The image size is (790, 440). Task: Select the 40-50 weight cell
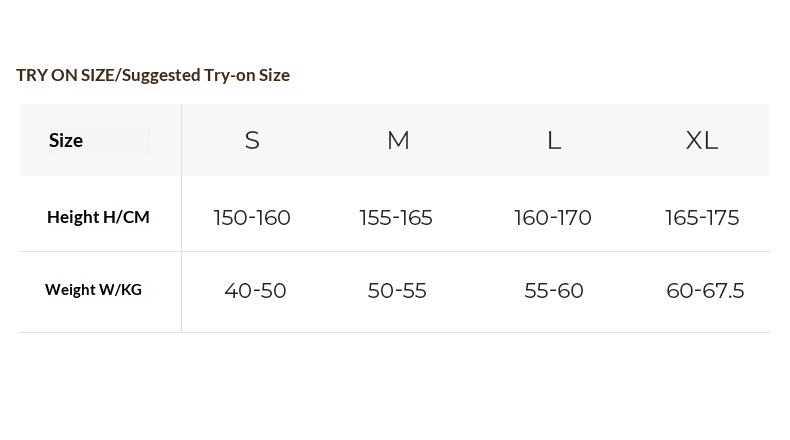coord(255,291)
